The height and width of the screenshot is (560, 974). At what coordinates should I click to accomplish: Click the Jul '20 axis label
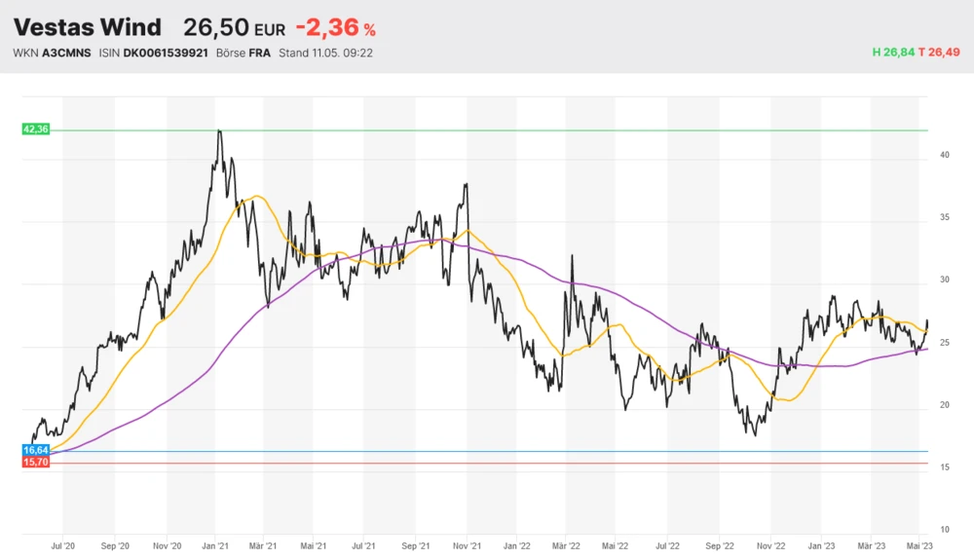tap(62, 545)
